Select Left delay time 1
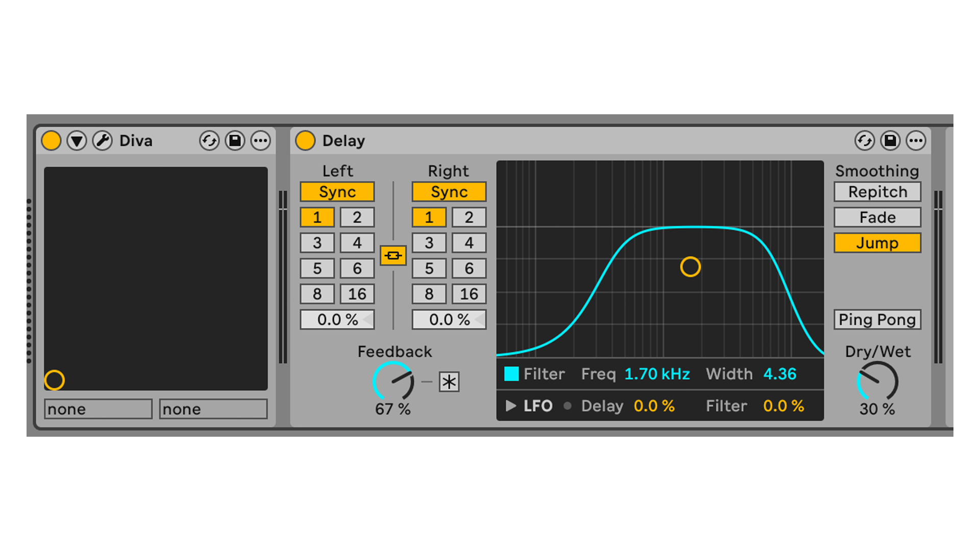 point(317,217)
